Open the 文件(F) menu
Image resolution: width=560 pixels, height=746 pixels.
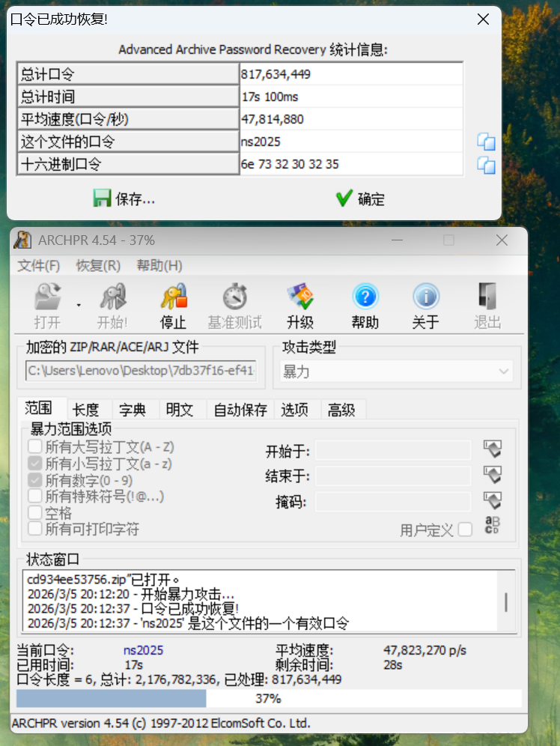click(39, 265)
